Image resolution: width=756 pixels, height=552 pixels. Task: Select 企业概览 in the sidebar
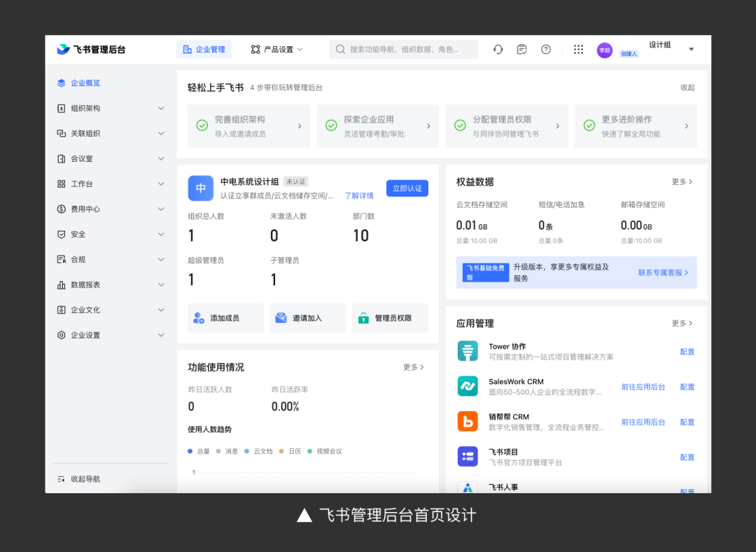(x=85, y=83)
